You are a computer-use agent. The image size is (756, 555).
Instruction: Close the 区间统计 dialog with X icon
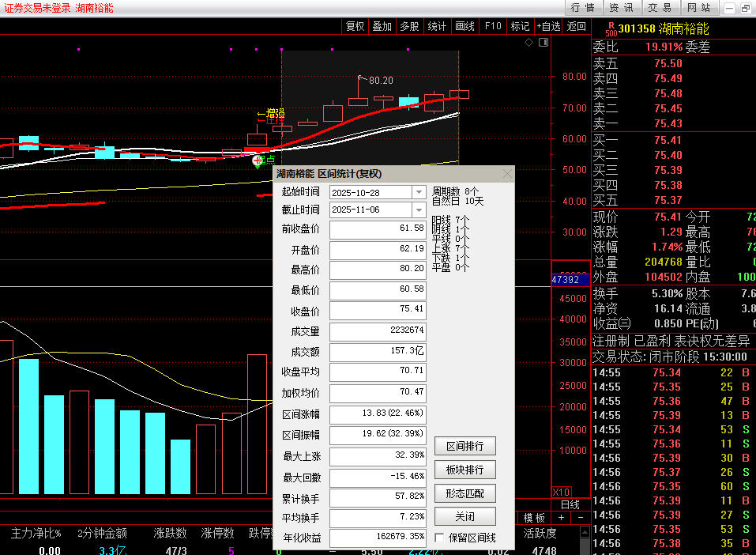(x=507, y=173)
